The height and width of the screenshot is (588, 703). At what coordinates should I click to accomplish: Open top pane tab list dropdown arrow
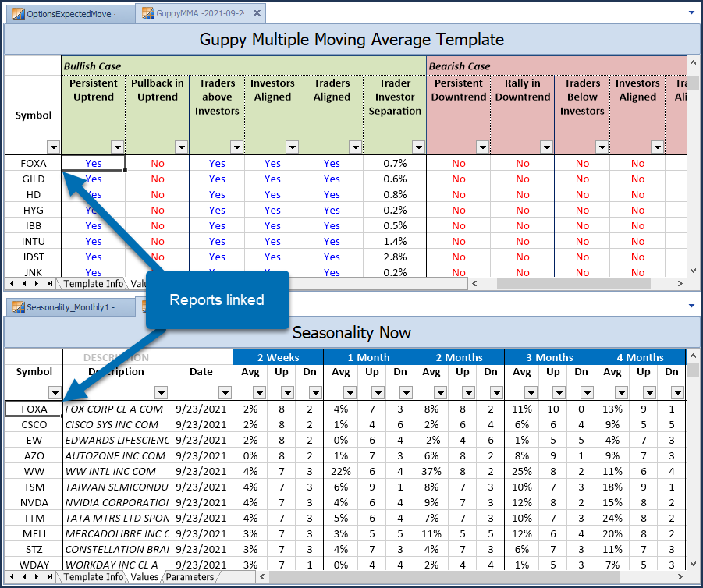click(x=691, y=12)
